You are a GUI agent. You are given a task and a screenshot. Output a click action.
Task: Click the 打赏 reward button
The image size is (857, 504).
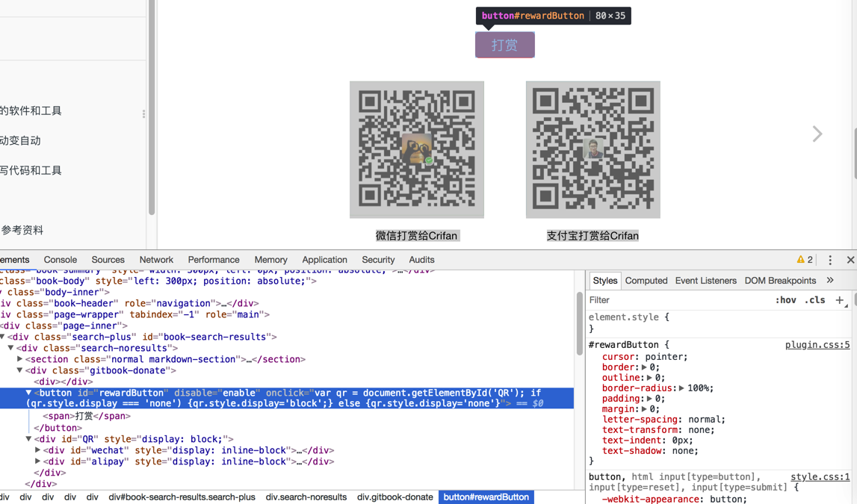[x=504, y=45]
